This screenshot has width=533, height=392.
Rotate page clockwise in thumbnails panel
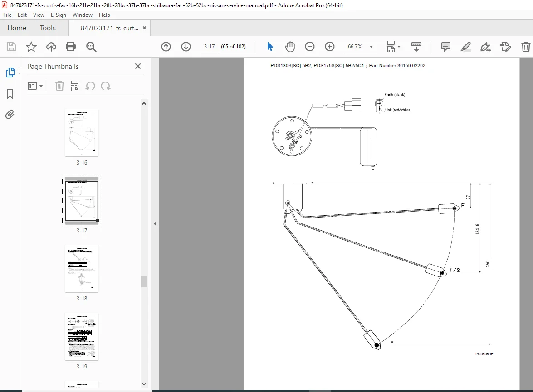point(106,86)
